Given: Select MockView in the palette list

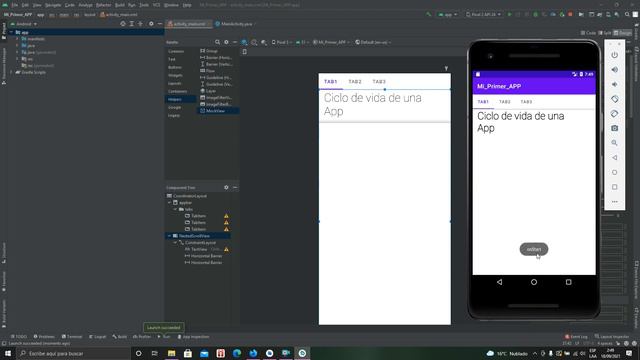Looking at the screenshot, I should (218, 111).
